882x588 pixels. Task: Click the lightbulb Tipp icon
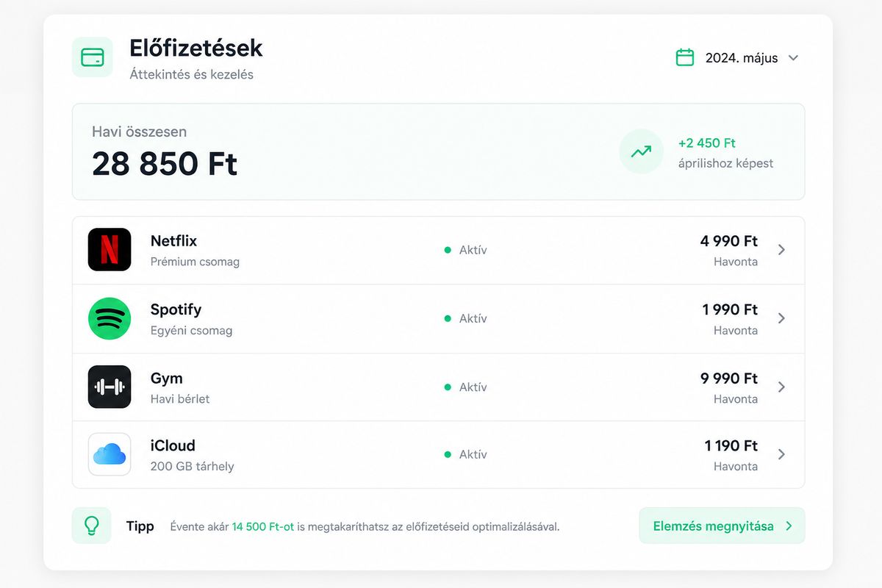pos(92,526)
